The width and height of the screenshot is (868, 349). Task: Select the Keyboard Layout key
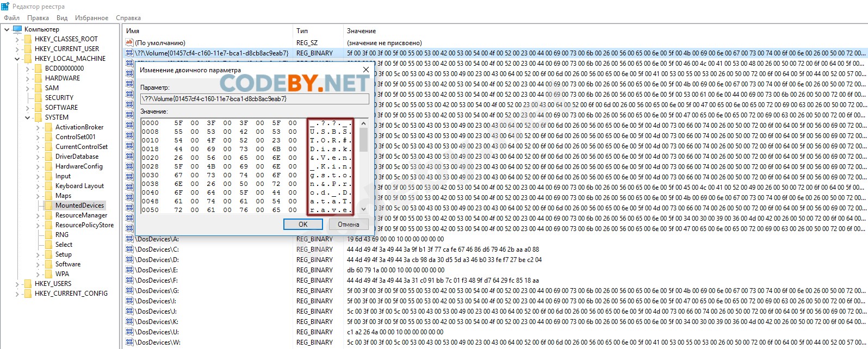(x=79, y=186)
